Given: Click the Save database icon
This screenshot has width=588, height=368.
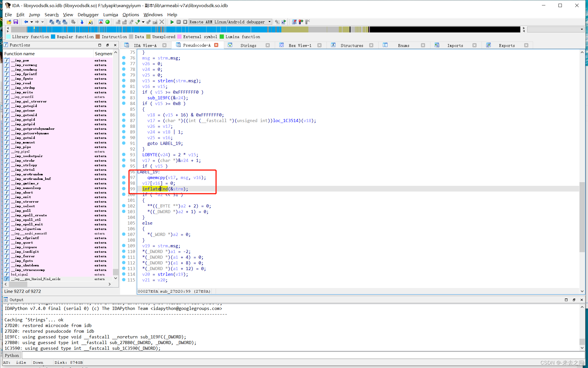Looking at the screenshot, I should click(16, 22).
